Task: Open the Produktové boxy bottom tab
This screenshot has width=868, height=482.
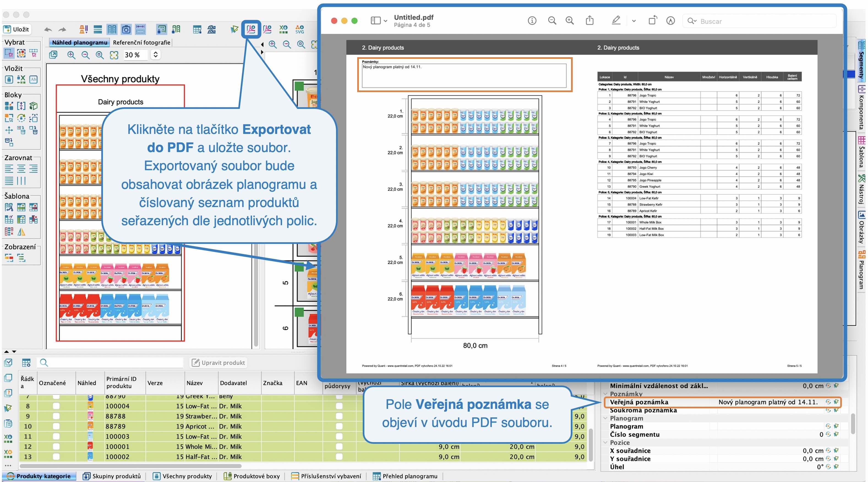Action: [x=252, y=476]
